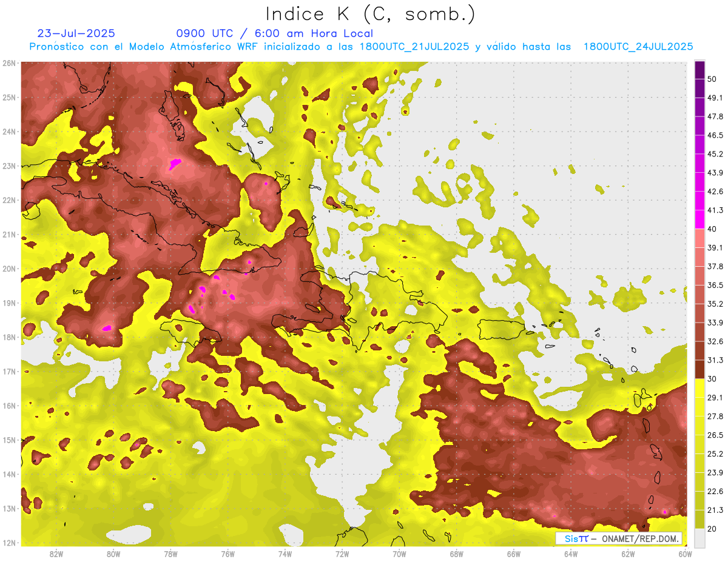Click the color scale value '20'
728x562 pixels.
(712, 529)
